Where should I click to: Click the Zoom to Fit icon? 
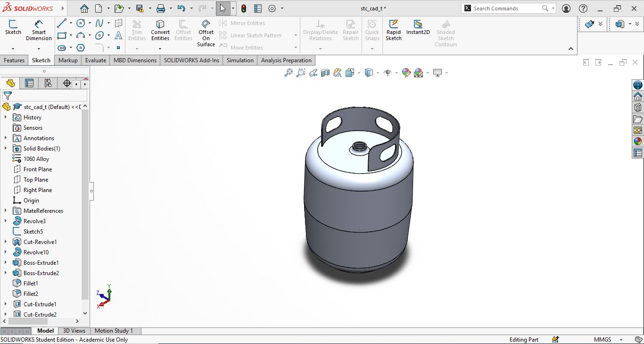(289, 73)
